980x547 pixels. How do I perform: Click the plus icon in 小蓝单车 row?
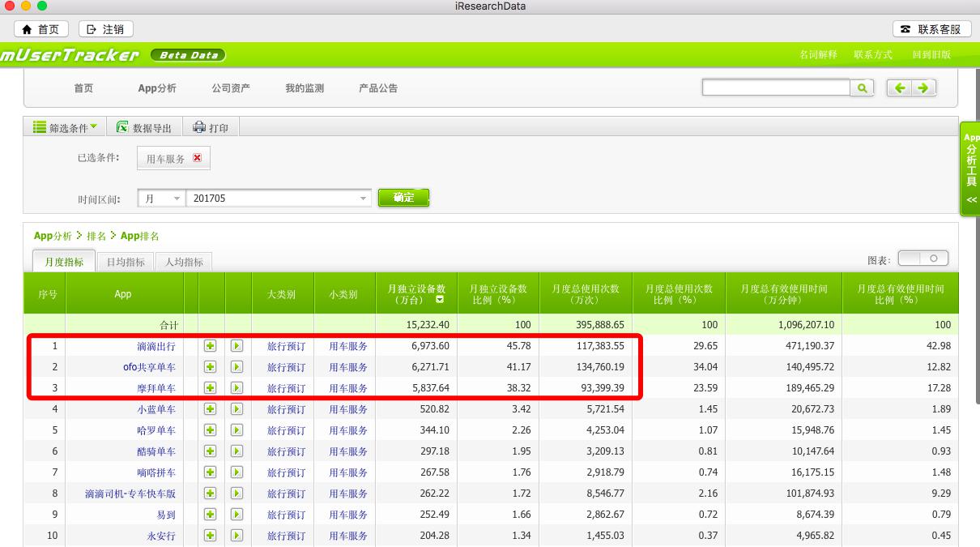tap(210, 409)
